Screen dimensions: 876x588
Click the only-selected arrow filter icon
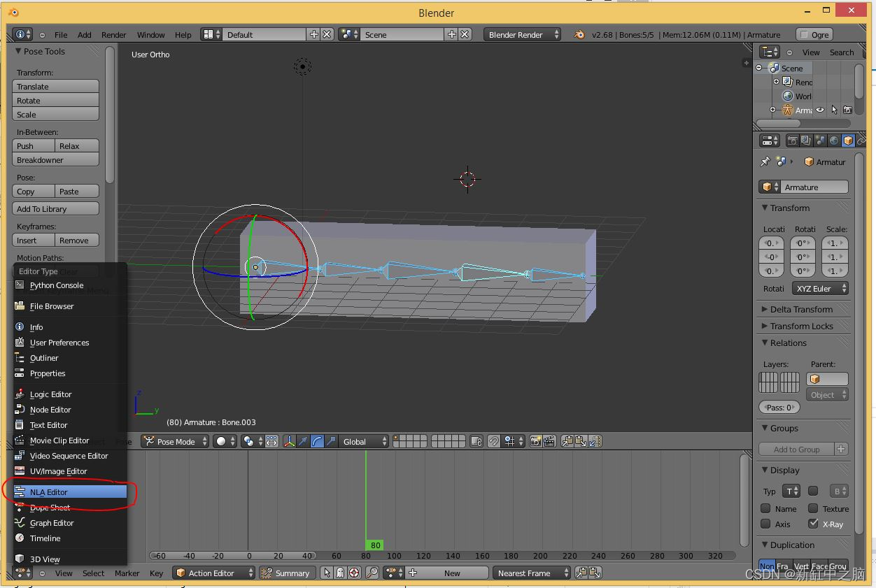[327, 573]
